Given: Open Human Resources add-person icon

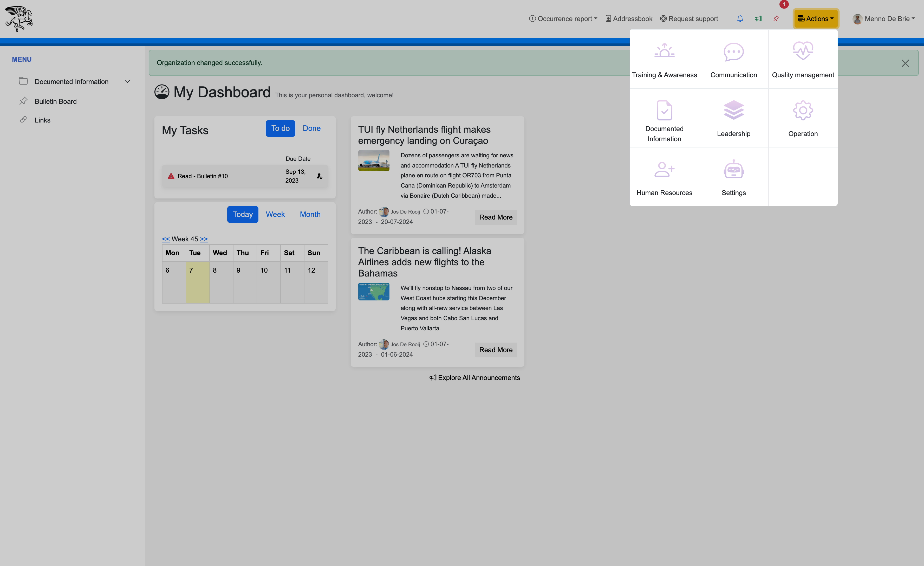Looking at the screenshot, I should (x=664, y=170).
